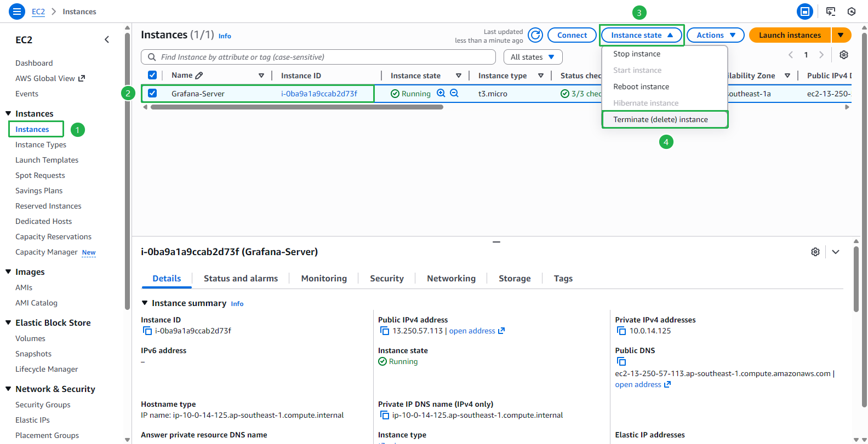
Task: Open AWS Global View in the sidebar
Action: point(50,78)
